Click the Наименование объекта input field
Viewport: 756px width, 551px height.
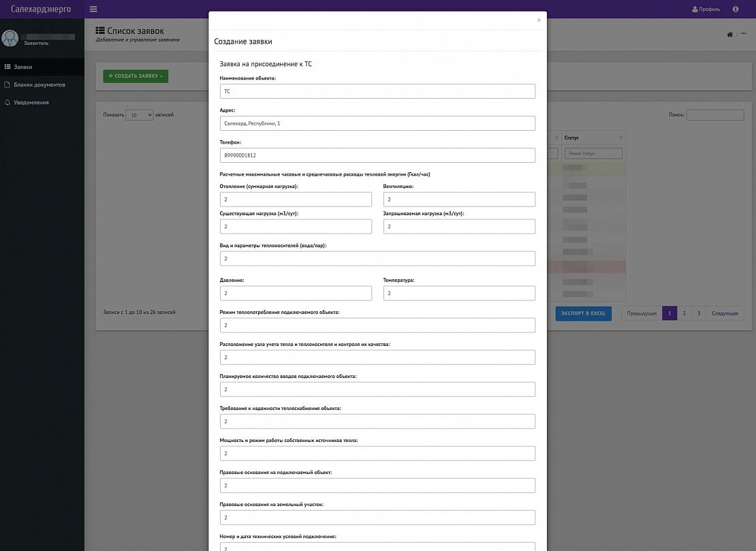point(377,91)
